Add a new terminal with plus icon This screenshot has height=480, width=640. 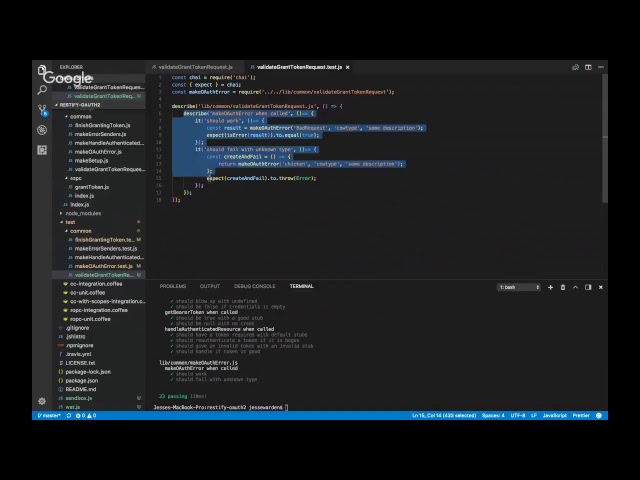(550, 287)
